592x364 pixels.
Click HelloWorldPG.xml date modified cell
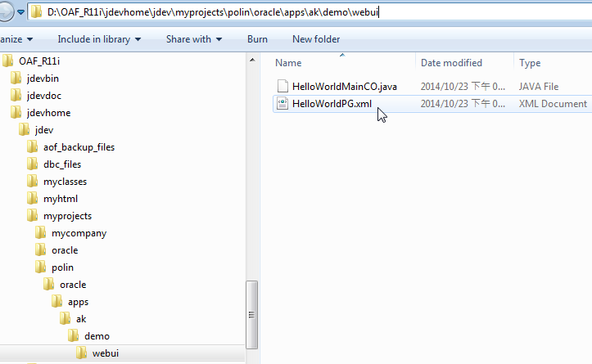[x=463, y=104]
